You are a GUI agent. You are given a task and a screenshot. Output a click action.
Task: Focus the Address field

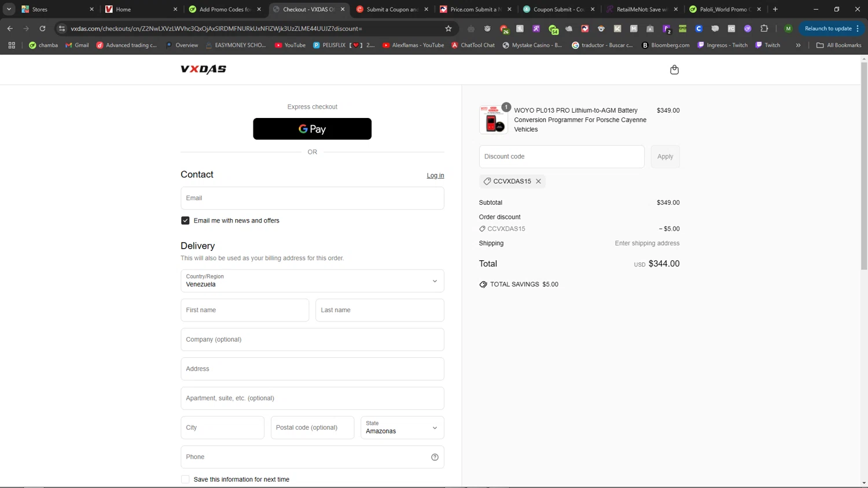click(312, 369)
